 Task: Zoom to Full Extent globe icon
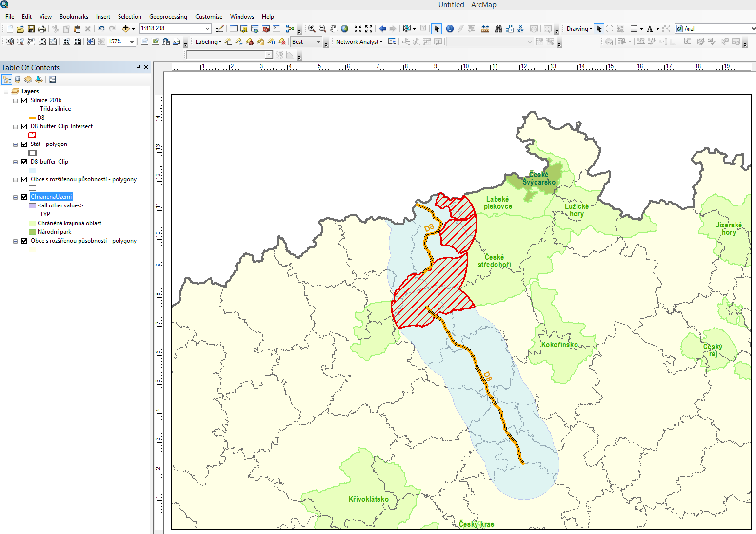(344, 29)
